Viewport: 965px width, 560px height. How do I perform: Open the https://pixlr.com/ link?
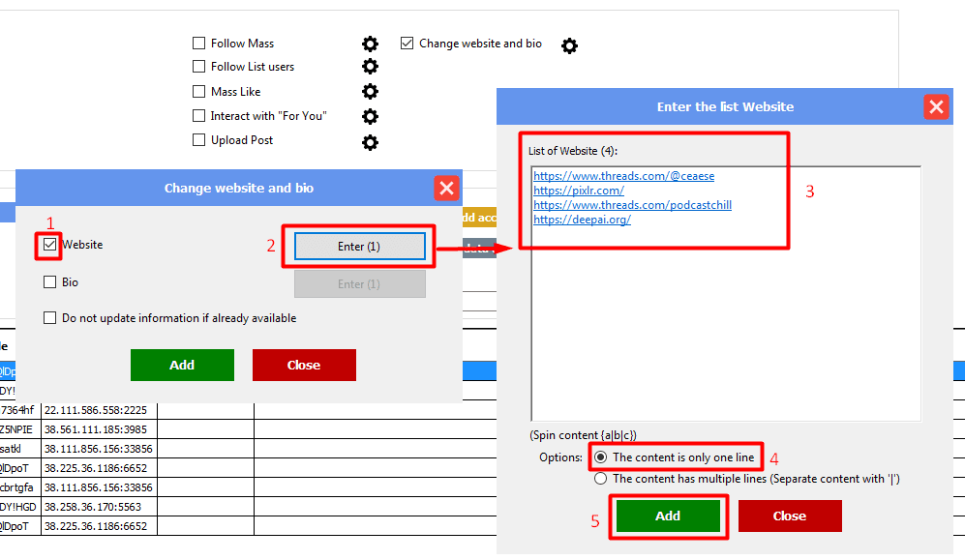(579, 191)
